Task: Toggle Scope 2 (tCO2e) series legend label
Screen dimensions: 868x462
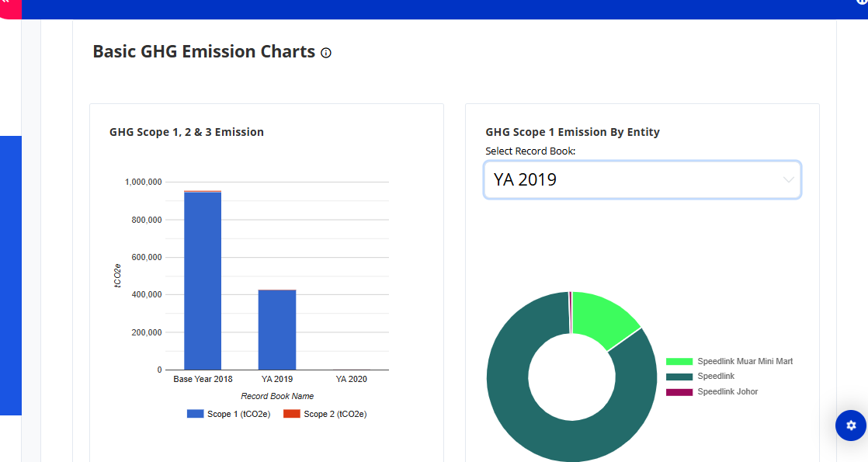Action: pos(335,414)
